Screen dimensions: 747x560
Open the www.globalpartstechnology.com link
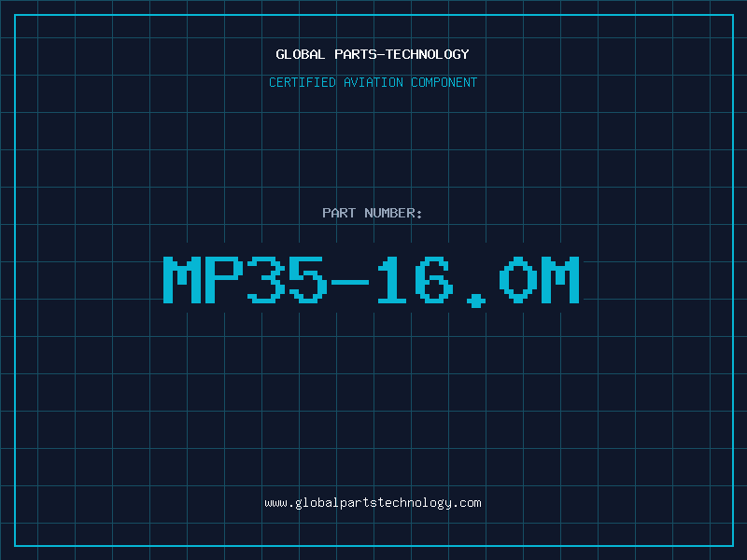pos(373,503)
